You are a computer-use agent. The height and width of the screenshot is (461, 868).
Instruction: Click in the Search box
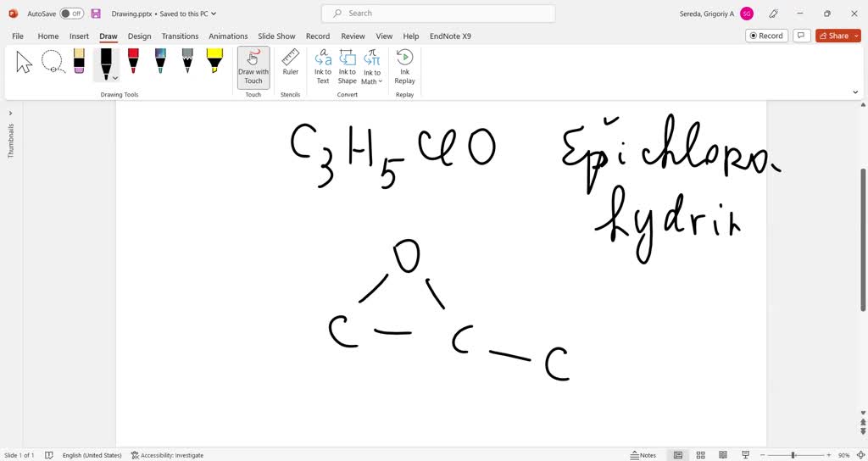click(438, 14)
